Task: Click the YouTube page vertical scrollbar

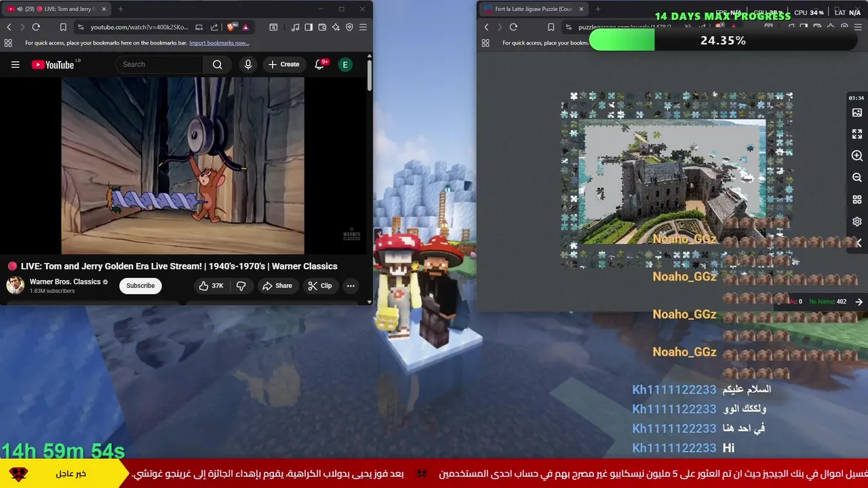Action: [x=369, y=75]
